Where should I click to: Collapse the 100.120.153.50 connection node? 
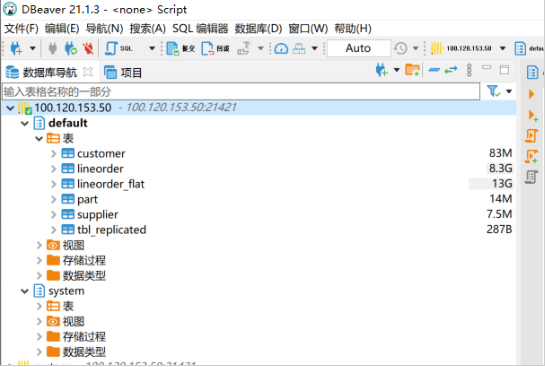pyautogui.click(x=10, y=108)
